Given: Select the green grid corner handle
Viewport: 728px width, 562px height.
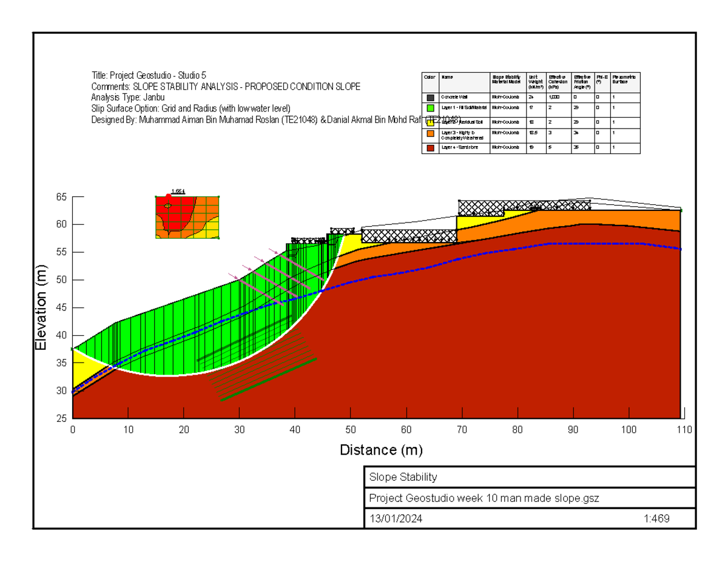Looking at the screenshot, I should click(x=156, y=196).
